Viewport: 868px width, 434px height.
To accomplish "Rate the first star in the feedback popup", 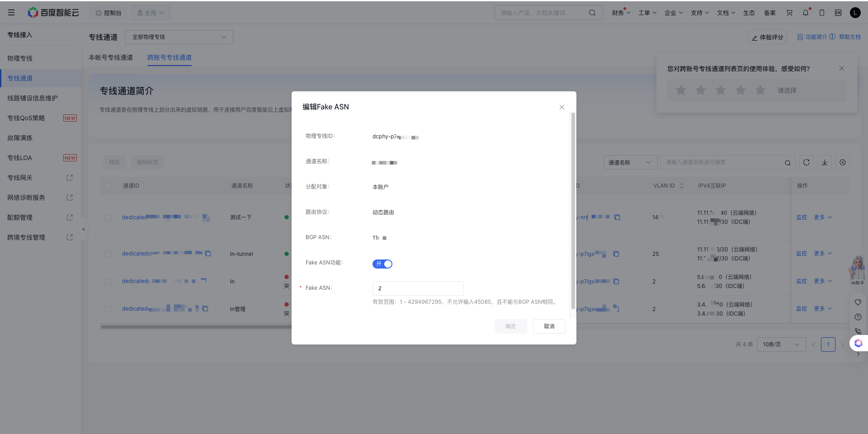I will point(681,90).
